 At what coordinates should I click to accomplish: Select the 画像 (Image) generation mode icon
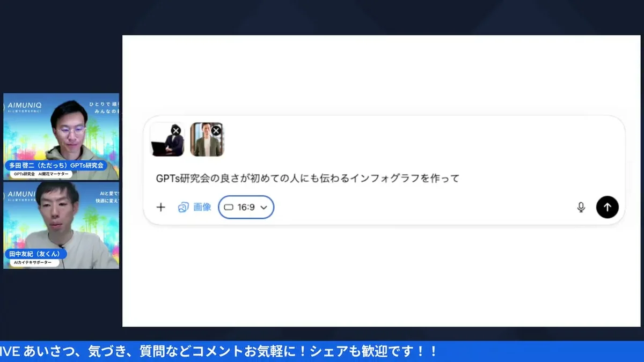(203, 207)
